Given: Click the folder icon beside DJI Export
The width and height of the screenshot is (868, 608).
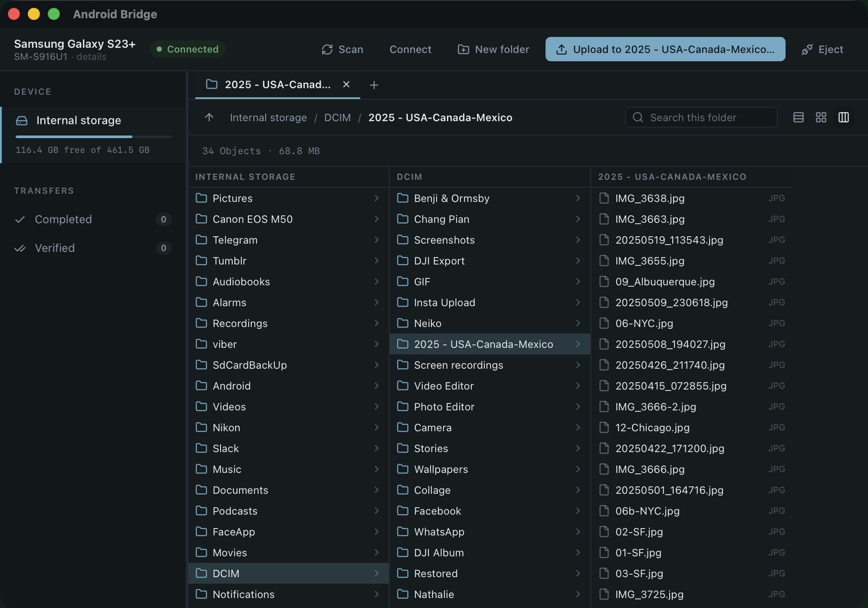Looking at the screenshot, I should point(402,261).
